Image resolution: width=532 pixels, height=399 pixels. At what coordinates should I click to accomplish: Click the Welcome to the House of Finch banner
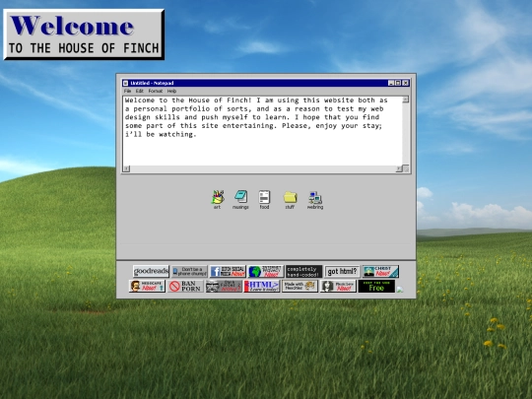[x=84, y=34]
